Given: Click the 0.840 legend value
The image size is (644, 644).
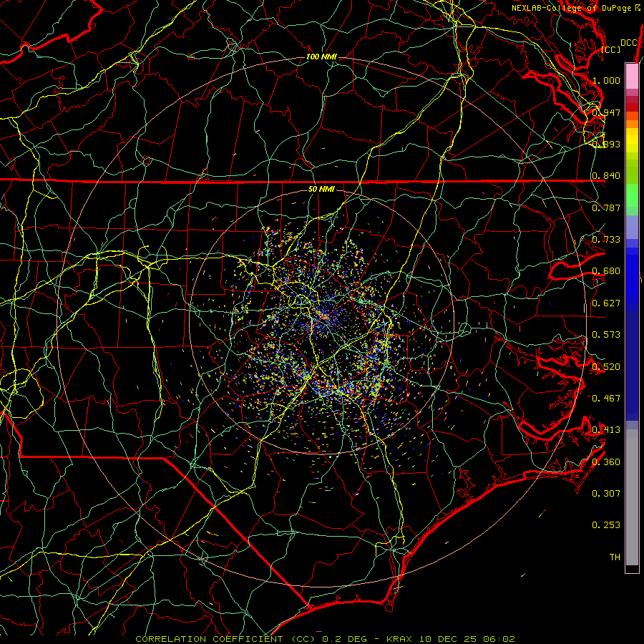Looking at the screenshot, I should pyautogui.click(x=606, y=176).
